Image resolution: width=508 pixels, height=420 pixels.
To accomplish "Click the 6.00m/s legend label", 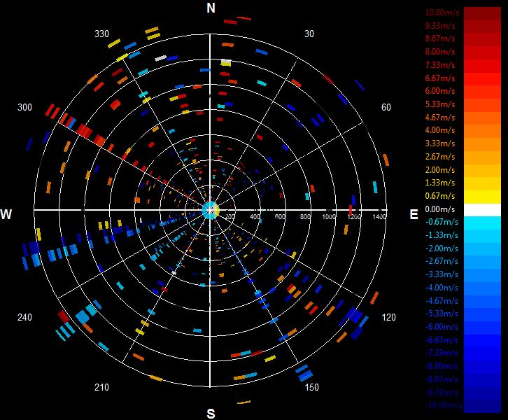I will pos(440,91).
